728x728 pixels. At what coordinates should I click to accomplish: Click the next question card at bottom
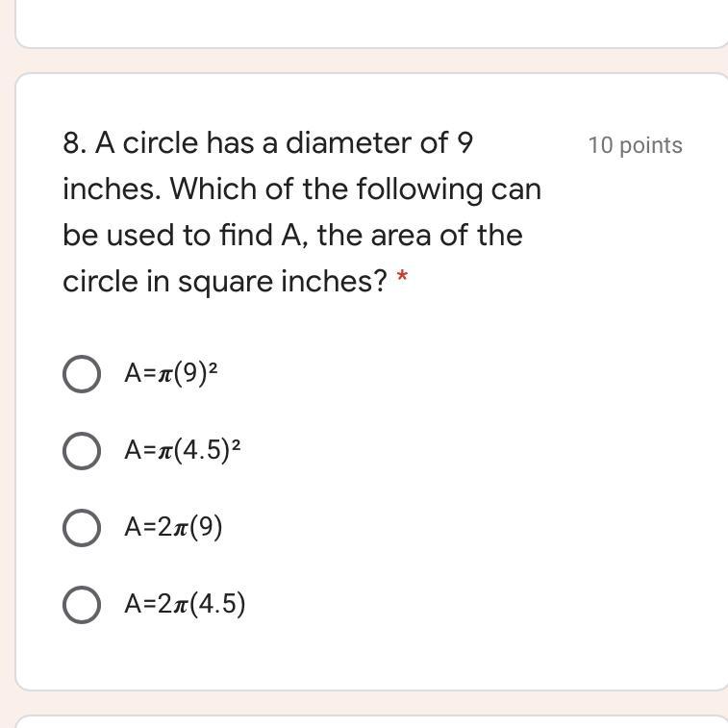(x=371, y=721)
